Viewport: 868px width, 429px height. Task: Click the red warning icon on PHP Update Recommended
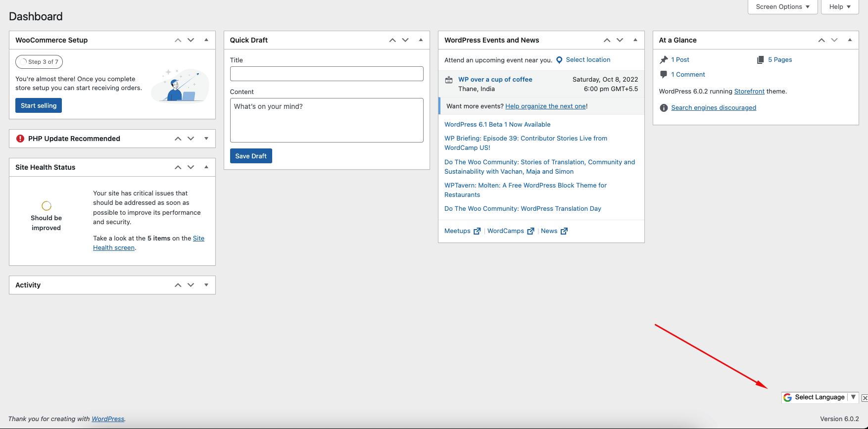coord(20,139)
